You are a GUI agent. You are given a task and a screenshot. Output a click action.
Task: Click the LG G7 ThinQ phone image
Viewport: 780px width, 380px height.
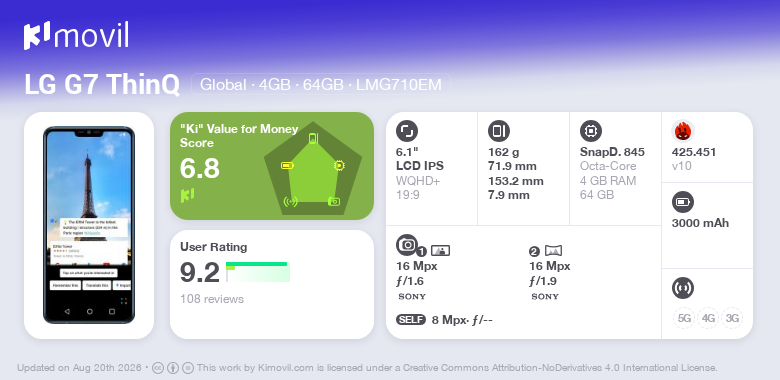tap(89, 225)
